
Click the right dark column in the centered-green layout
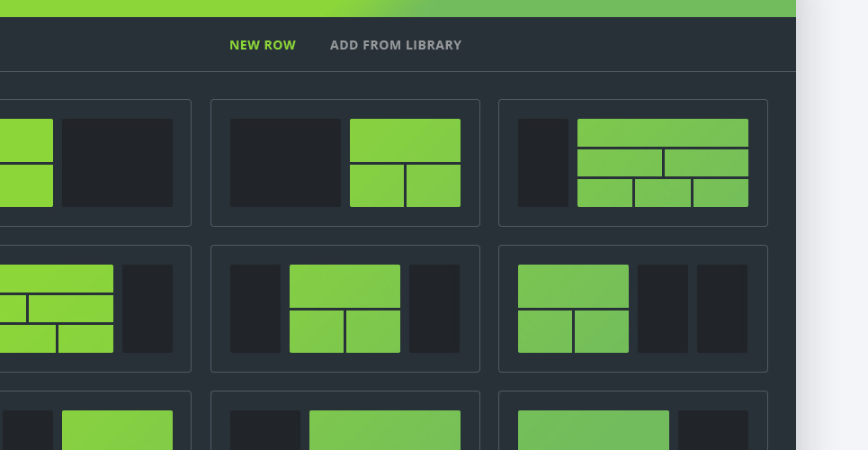434,309
